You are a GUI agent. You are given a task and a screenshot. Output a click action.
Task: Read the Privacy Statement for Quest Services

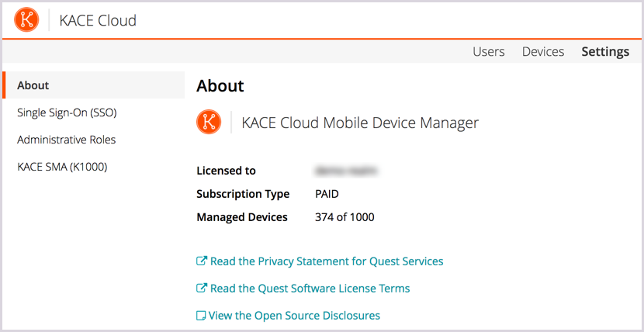click(327, 261)
